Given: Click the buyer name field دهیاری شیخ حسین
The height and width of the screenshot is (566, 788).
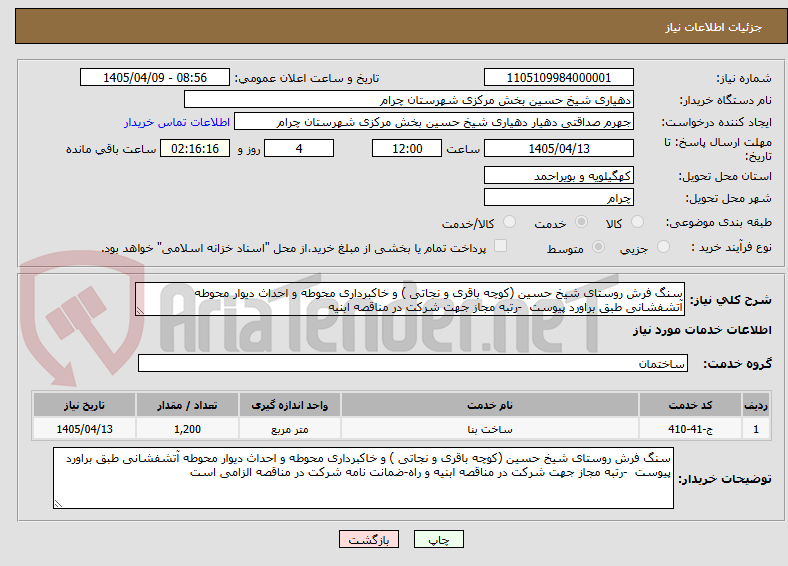Looking at the screenshot, I should coord(409,100).
